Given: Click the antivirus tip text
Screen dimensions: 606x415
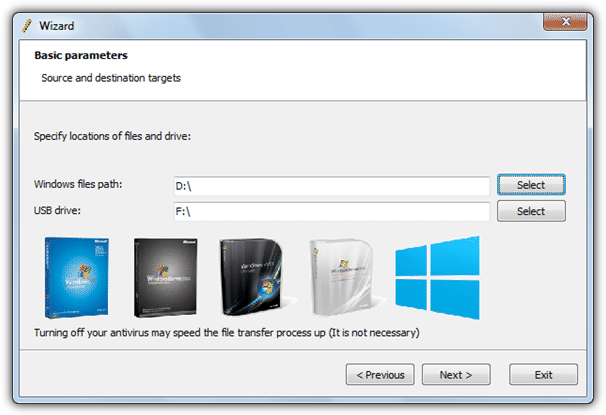Looking at the screenshot, I should point(227,332).
